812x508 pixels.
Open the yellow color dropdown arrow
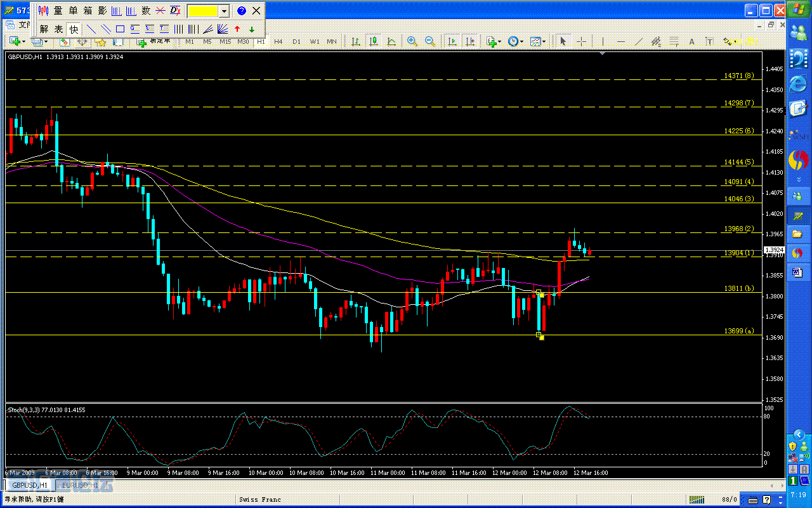(224, 11)
